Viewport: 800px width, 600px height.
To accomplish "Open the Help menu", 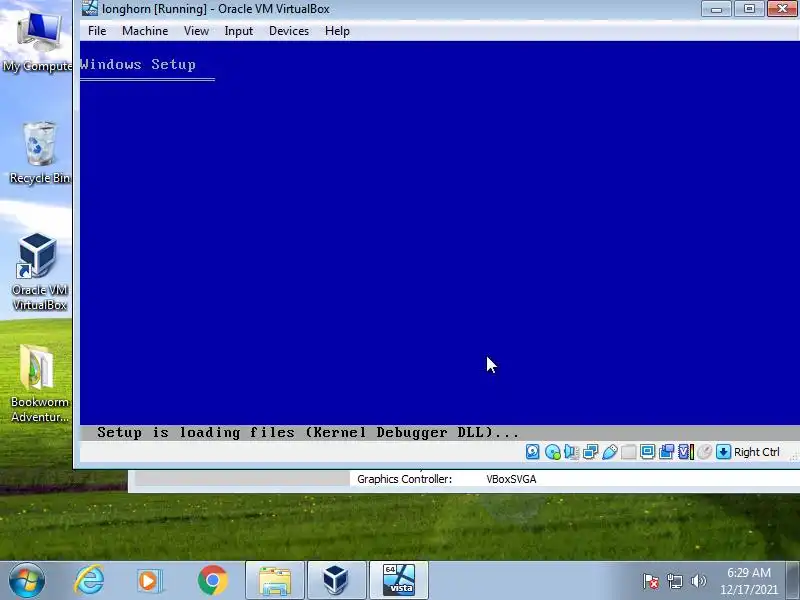I will (x=337, y=31).
